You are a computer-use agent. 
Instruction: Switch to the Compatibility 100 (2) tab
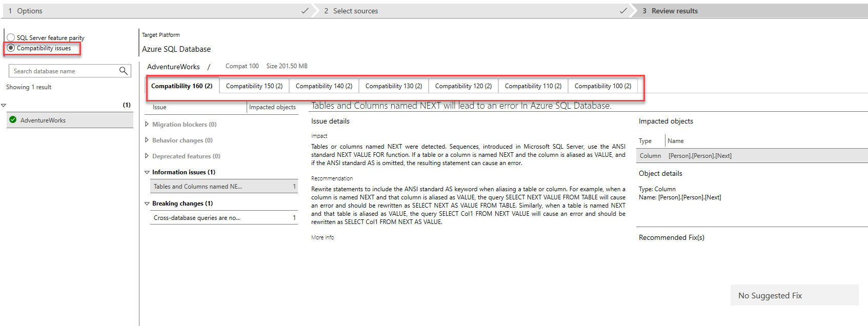click(x=603, y=86)
